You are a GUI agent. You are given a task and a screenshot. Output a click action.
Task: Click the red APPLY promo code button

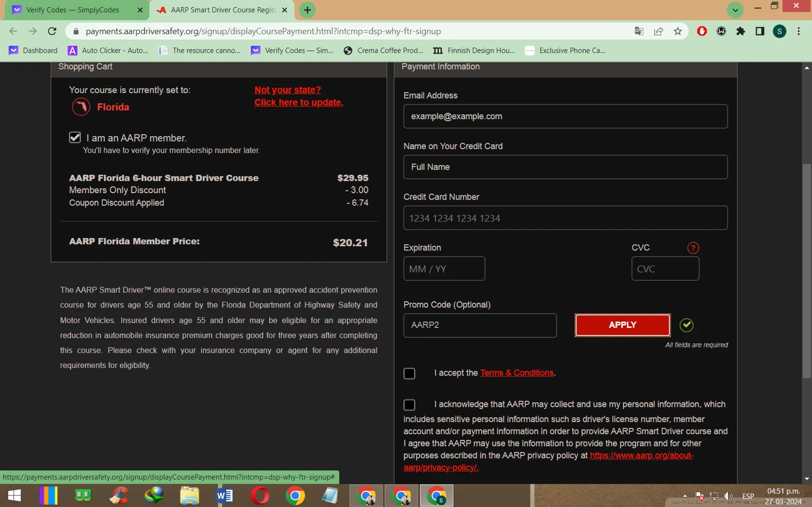click(x=623, y=325)
